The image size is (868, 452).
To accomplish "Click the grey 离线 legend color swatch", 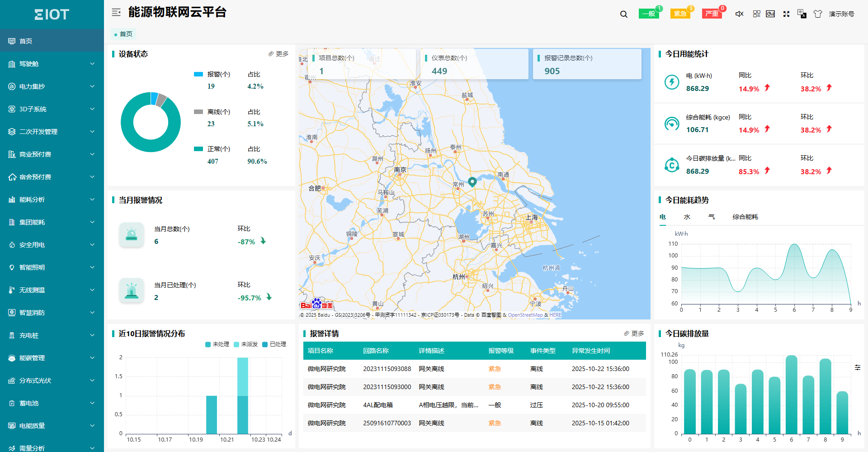I will 198,112.
